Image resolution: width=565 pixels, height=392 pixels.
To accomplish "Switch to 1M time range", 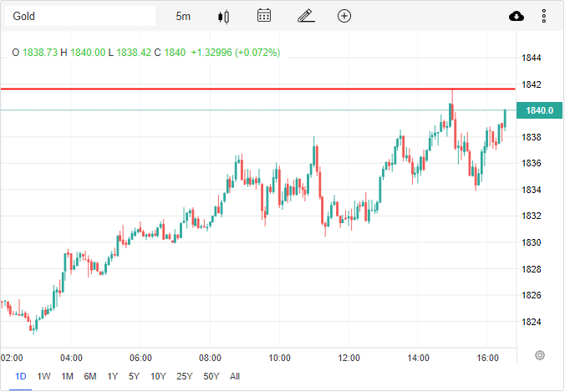I will (68, 376).
